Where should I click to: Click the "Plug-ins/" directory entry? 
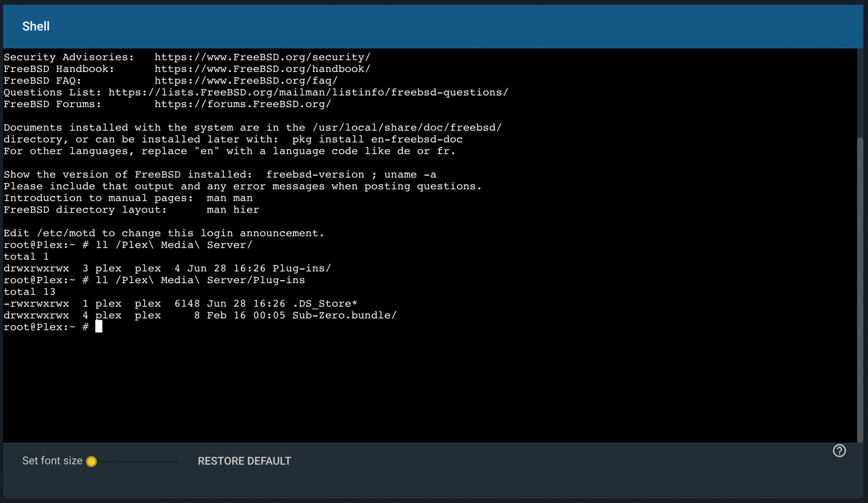pos(302,268)
